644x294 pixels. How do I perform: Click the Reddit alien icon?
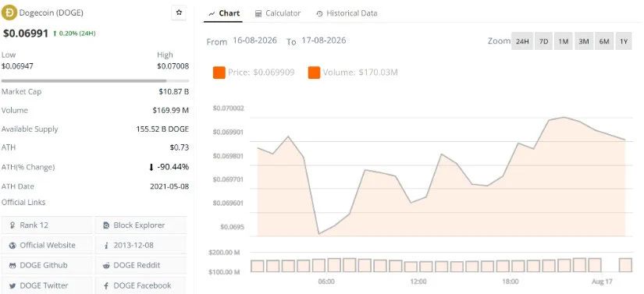click(107, 265)
